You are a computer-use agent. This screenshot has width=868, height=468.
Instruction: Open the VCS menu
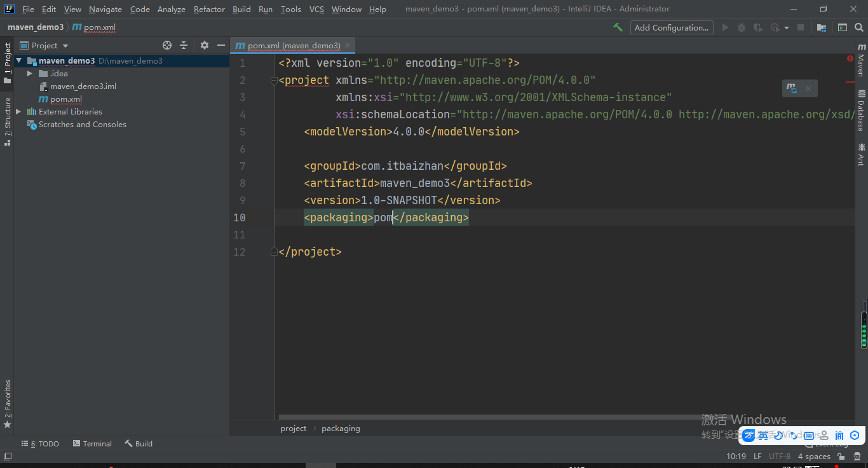[x=316, y=9]
